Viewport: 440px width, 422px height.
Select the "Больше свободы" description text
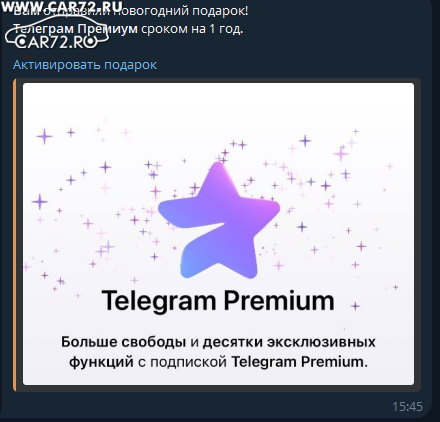tap(123, 342)
